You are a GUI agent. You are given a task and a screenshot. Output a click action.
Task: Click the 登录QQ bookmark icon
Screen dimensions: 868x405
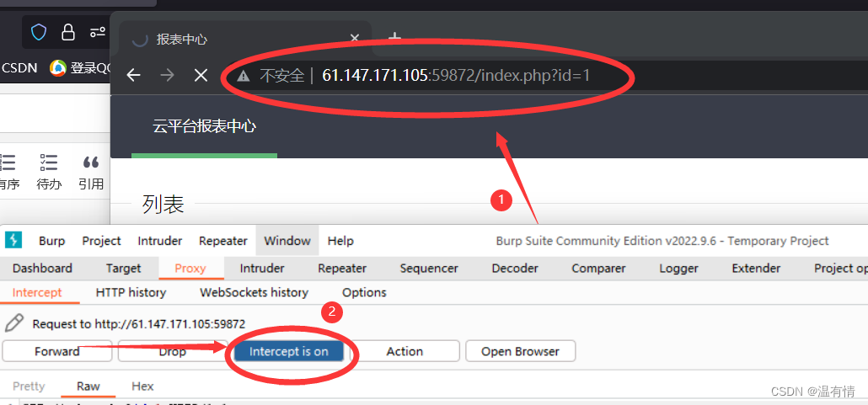(x=57, y=68)
